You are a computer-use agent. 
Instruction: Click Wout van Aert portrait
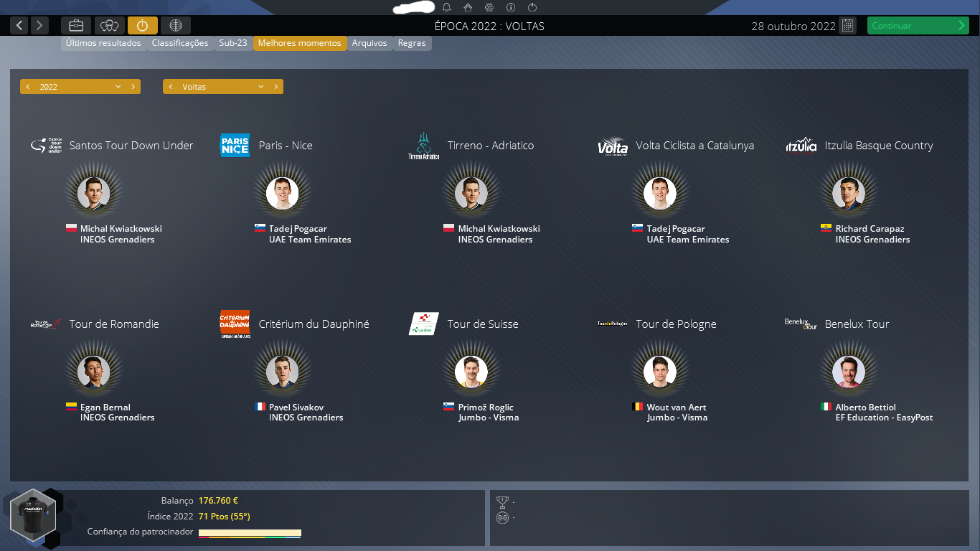(660, 372)
